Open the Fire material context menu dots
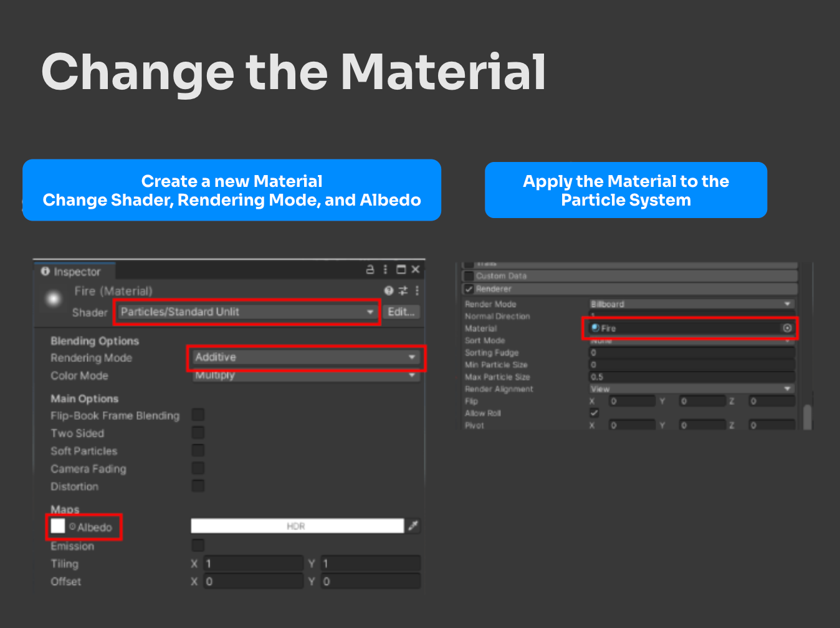The height and width of the screenshot is (628, 840). pyautogui.click(x=417, y=290)
